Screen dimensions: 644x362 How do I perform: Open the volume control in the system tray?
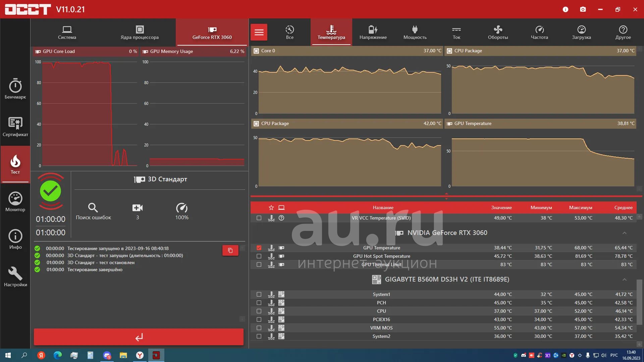coord(604,355)
